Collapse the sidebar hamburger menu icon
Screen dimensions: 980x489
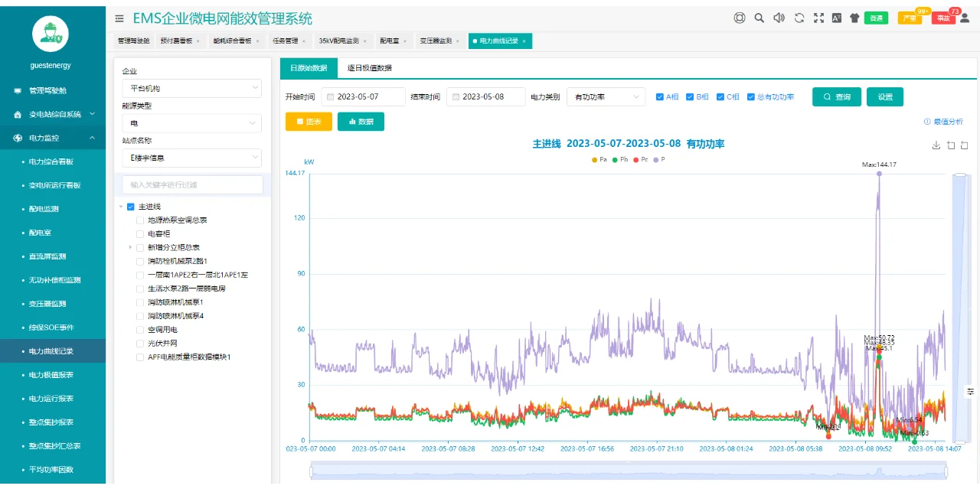tap(119, 18)
